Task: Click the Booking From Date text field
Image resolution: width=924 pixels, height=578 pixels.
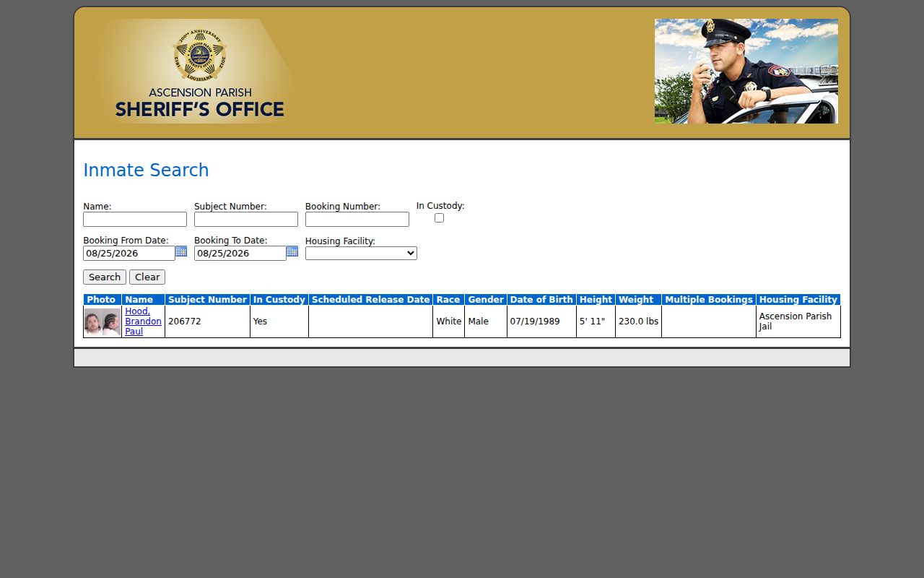Action: 129,254
